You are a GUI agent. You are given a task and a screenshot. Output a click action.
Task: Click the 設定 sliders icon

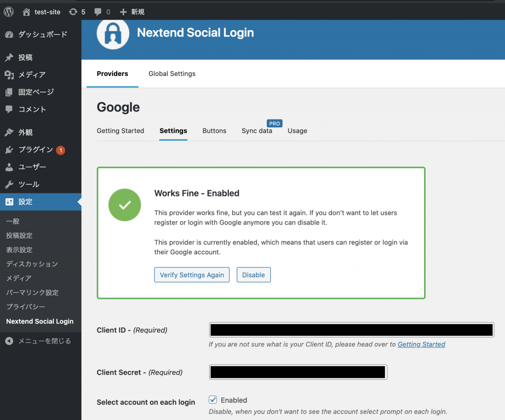click(9, 202)
